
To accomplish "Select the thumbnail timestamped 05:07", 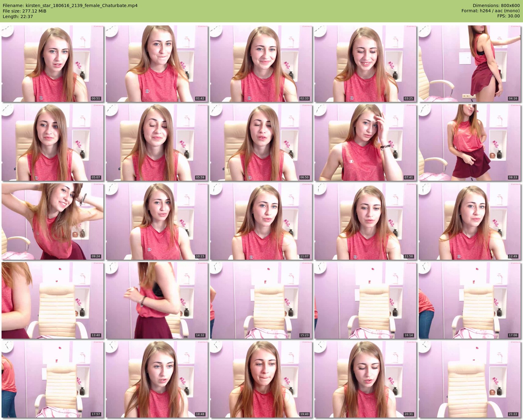I will [x=53, y=143].
